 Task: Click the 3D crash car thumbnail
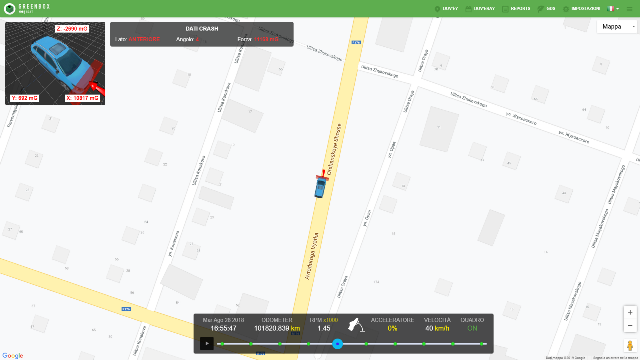coord(55,63)
